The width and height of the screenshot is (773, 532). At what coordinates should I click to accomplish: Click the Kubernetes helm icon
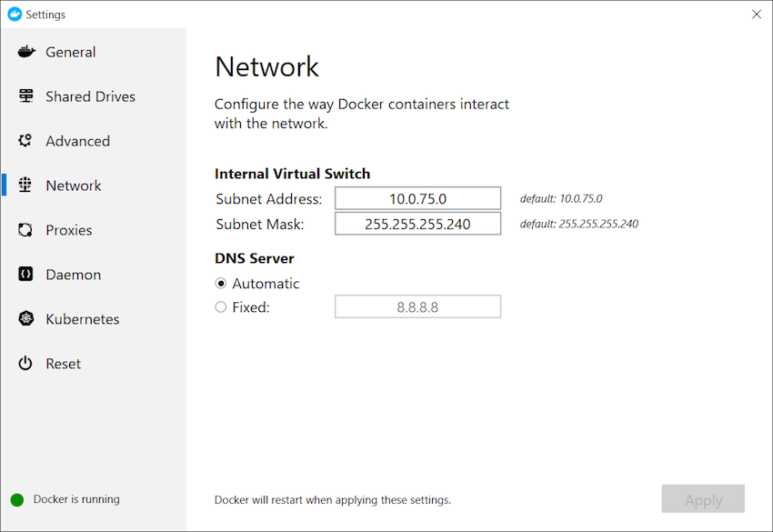25,319
